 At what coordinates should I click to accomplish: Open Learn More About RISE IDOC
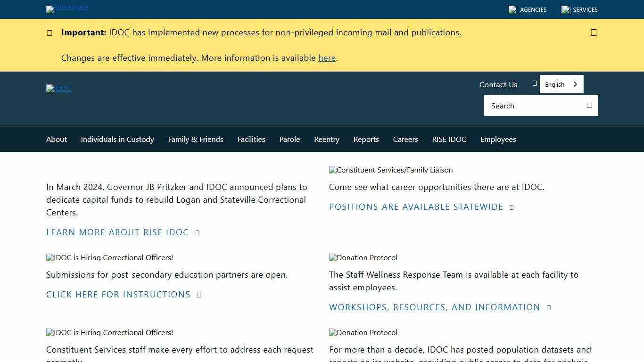click(118, 232)
